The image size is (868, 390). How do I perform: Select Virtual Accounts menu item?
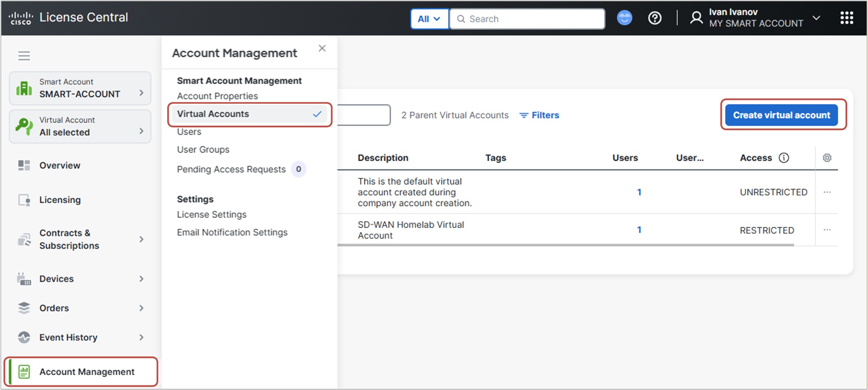pyautogui.click(x=250, y=114)
